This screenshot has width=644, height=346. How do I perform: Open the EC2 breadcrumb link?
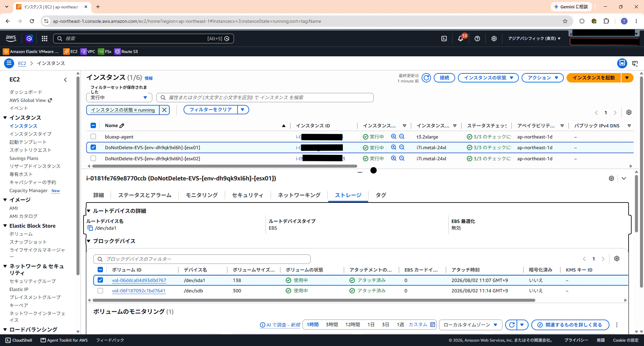tap(22, 63)
